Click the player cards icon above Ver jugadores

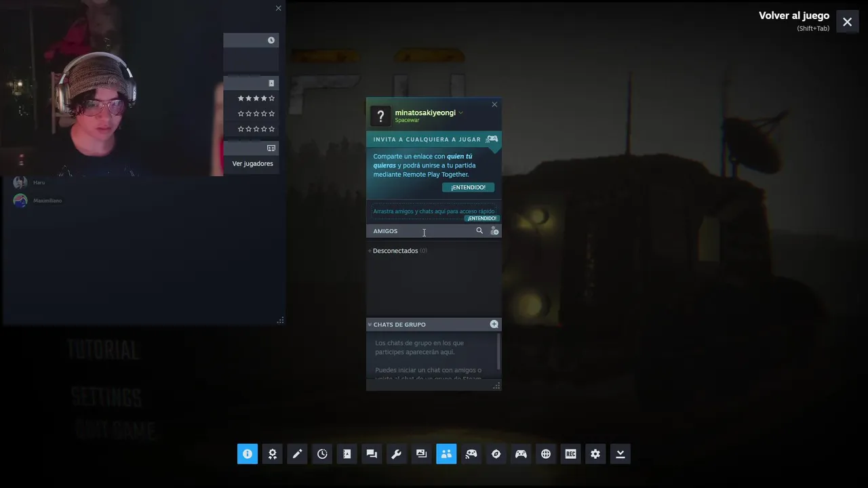[x=271, y=148]
